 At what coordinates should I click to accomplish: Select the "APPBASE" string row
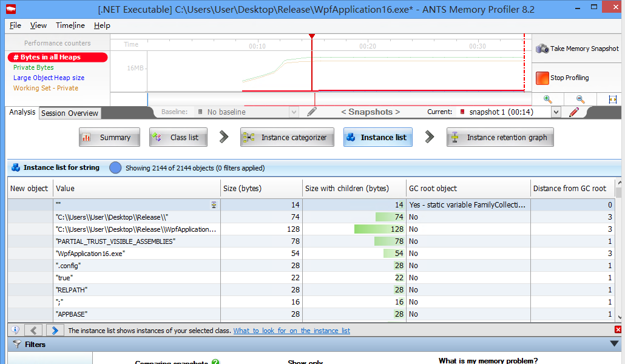tap(311, 314)
